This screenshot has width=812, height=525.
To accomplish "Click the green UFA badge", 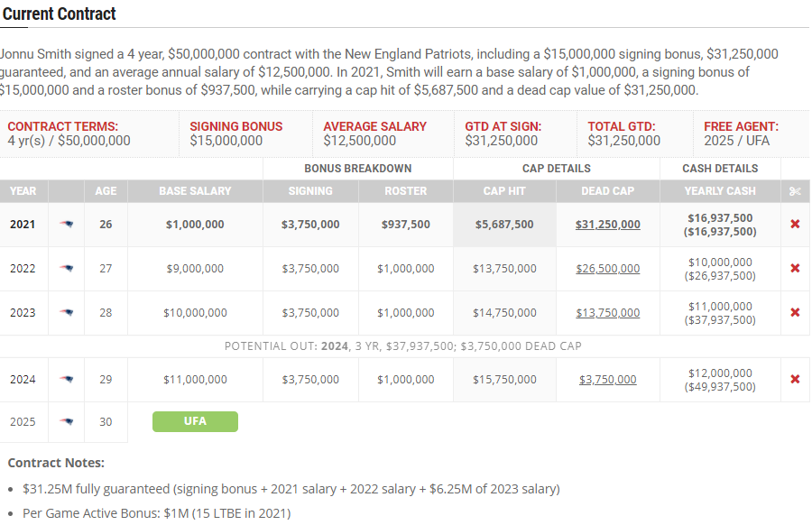I will (x=195, y=421).
